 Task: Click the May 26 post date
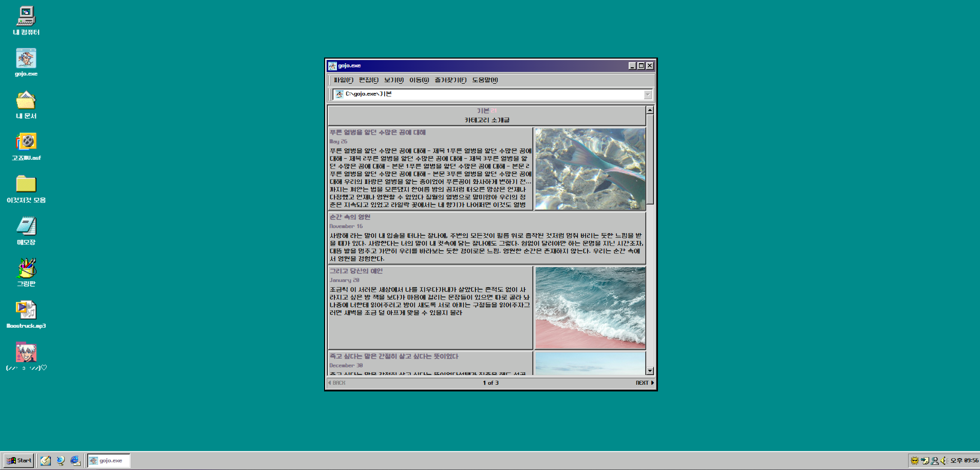pos(338,142)
